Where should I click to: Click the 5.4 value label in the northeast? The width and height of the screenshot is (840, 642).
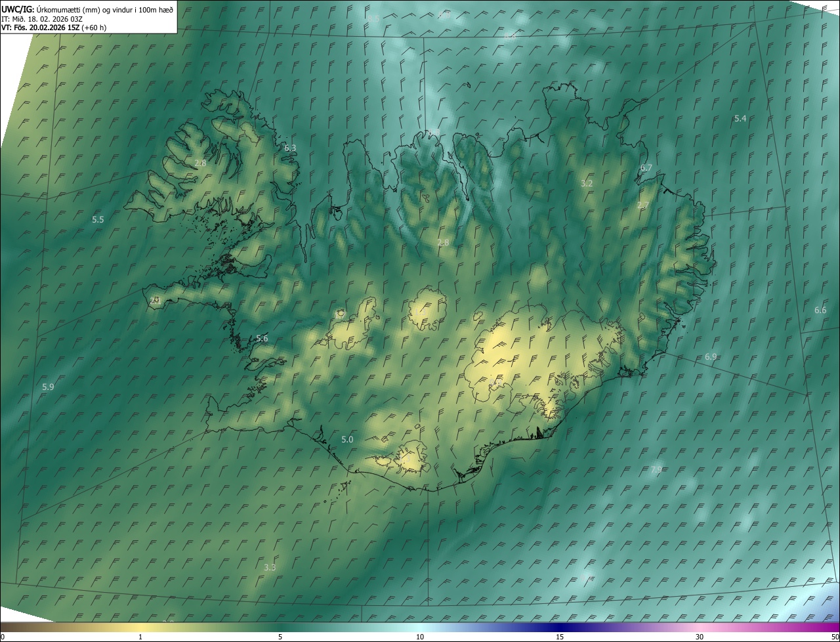tap(740, 119)
